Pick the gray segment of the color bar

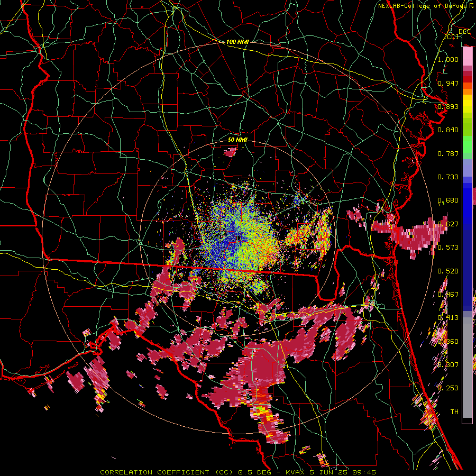pyautogui.click(x=467, y=368)
